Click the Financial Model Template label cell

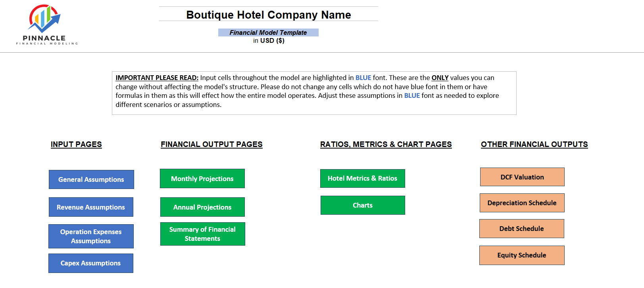(268, 32)
